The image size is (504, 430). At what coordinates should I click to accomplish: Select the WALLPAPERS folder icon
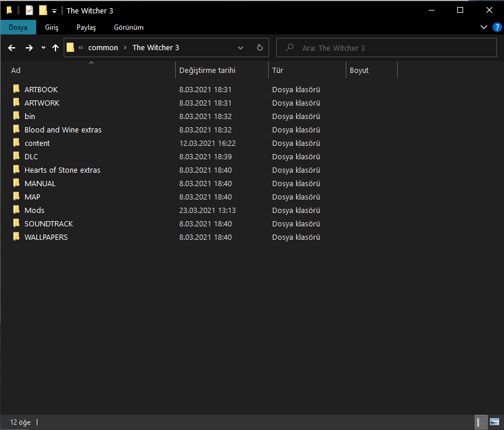coord(16,237)
